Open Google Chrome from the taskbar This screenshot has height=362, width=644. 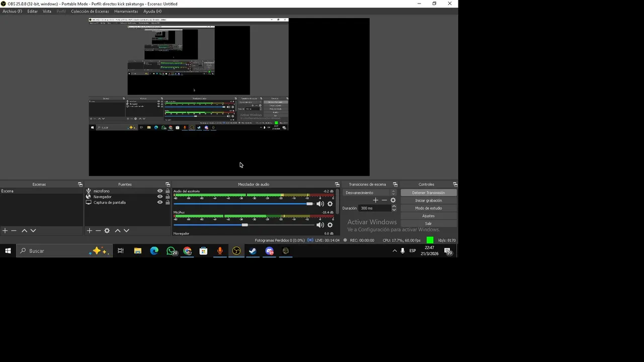[187, 251]
